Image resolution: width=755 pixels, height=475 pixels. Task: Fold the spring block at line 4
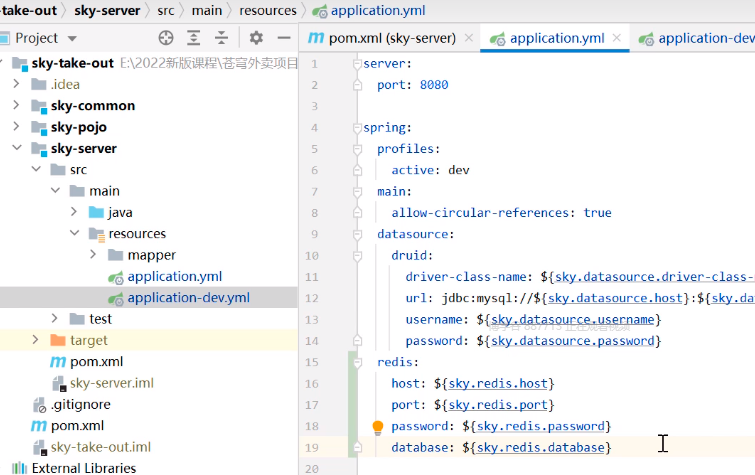click(356, 128)
